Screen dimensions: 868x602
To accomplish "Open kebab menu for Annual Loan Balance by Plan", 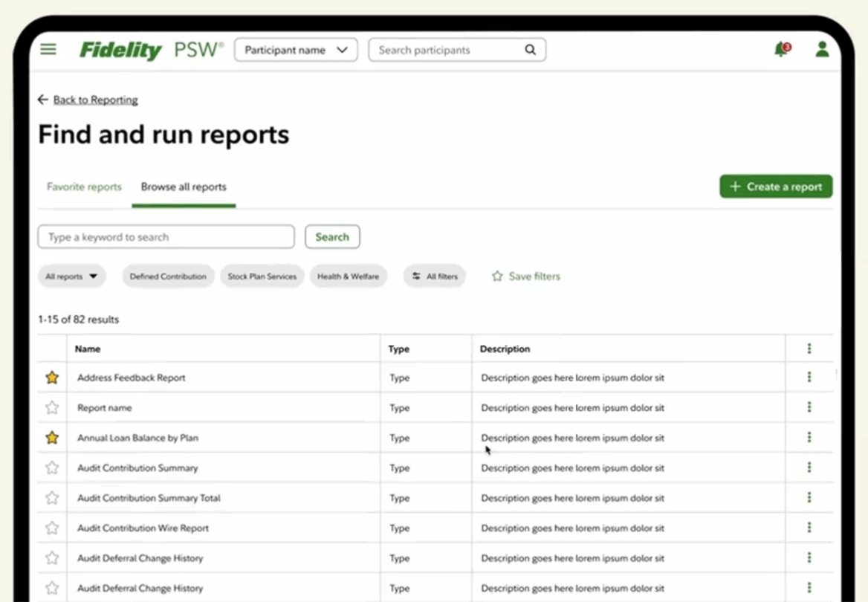I will pyautogui.click(x=809, y=437).
